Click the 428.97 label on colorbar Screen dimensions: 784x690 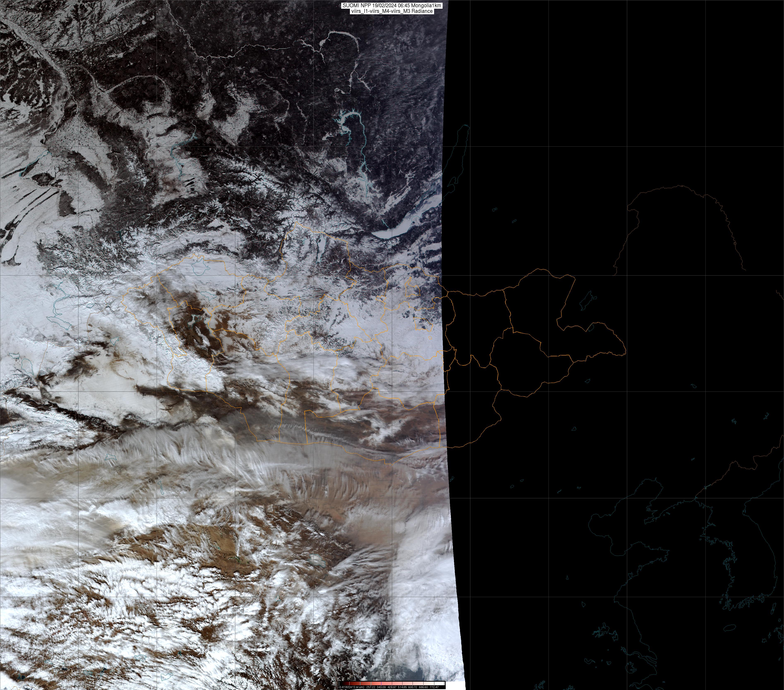[392, 687]
